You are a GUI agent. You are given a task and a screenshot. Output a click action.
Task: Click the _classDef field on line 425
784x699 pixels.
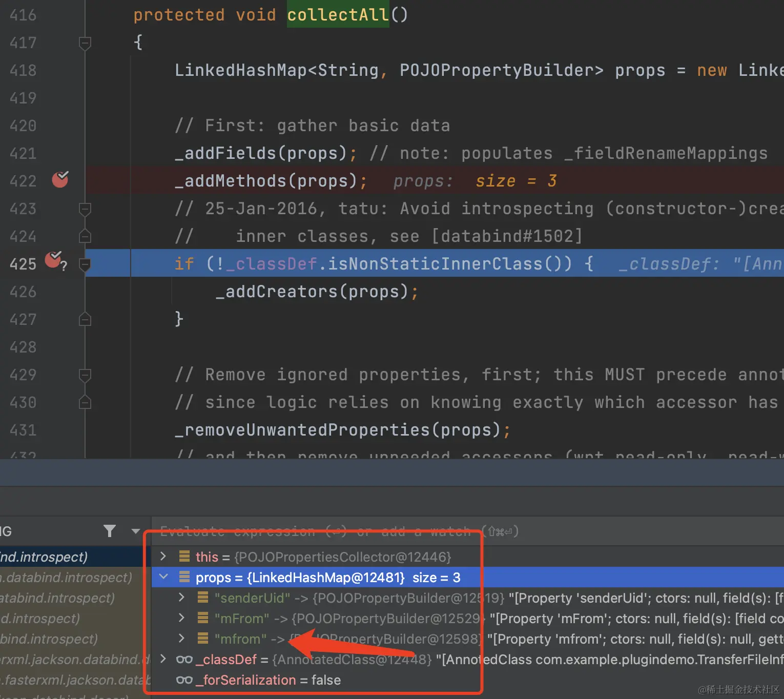271,264
